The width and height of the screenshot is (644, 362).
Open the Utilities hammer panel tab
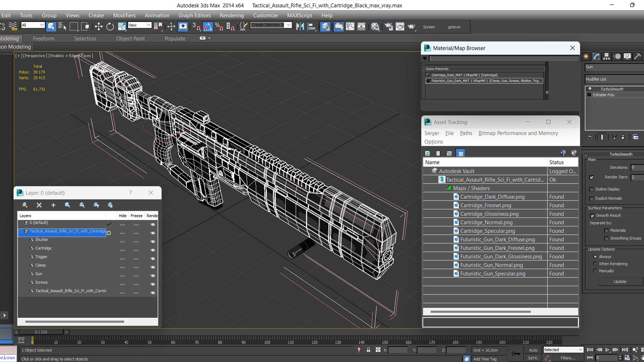(x=638, y=56)
